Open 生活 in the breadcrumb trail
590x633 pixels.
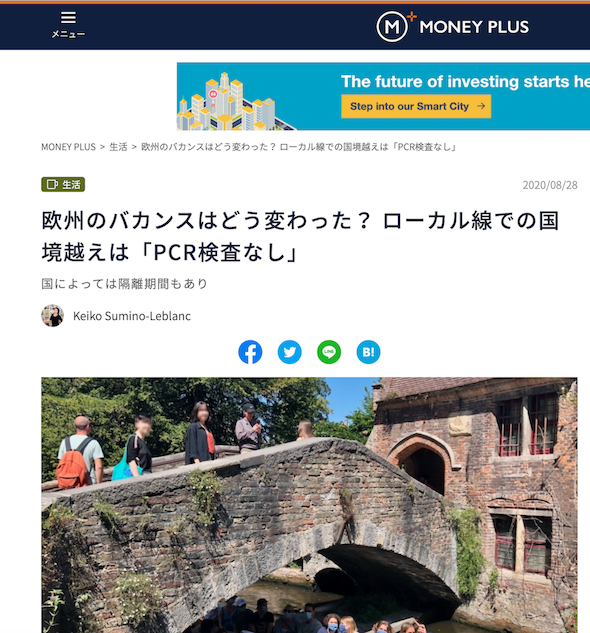tap(118, 147)
